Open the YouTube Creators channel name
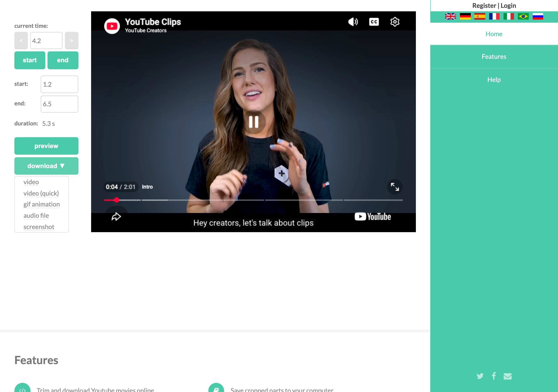Screen dimensions: 558x392 pyautogui.click(x=146, y=31)
